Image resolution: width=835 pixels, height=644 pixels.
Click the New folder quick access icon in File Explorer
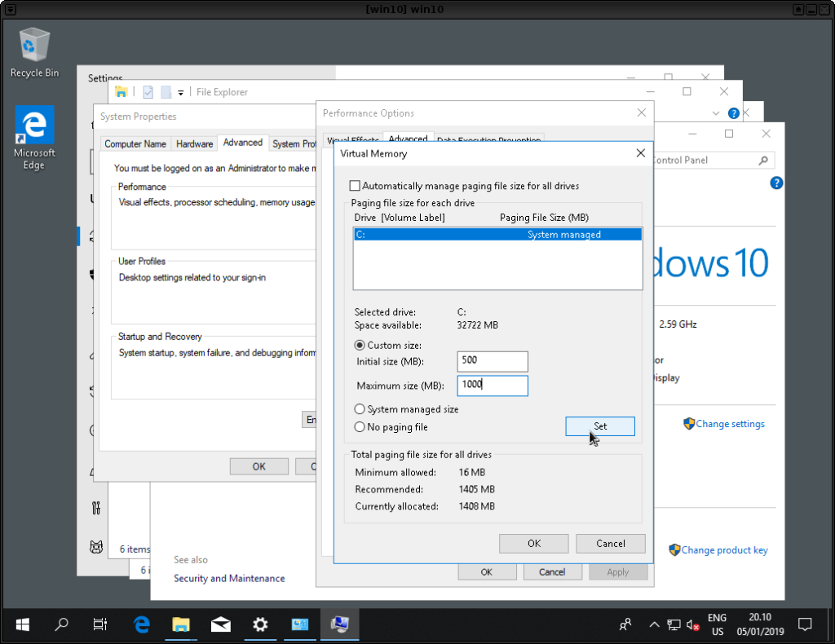(166, 92)
